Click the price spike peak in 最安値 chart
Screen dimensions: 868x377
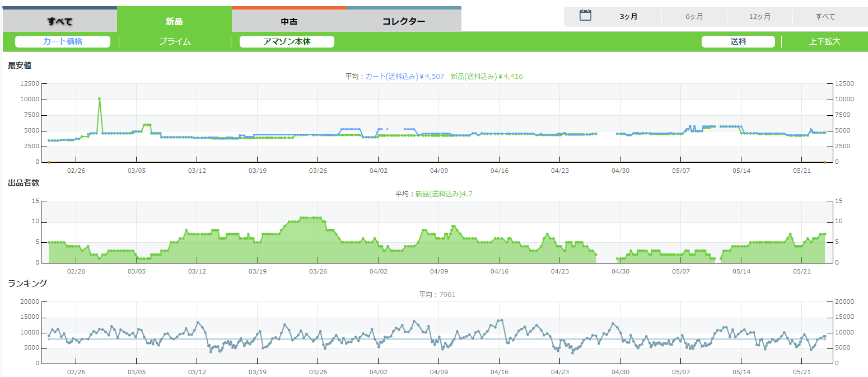tap(99, 99)
